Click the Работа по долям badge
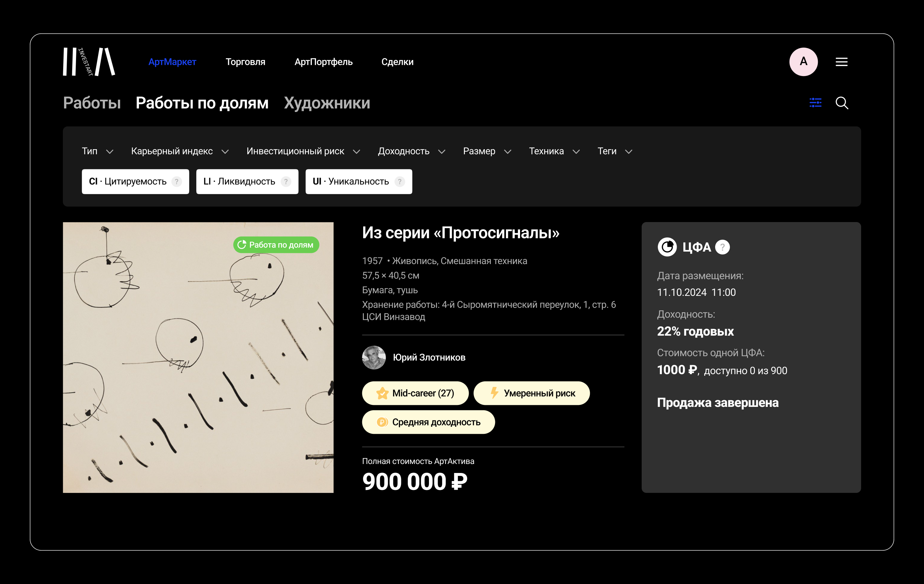924x584 pixels. 276,245
